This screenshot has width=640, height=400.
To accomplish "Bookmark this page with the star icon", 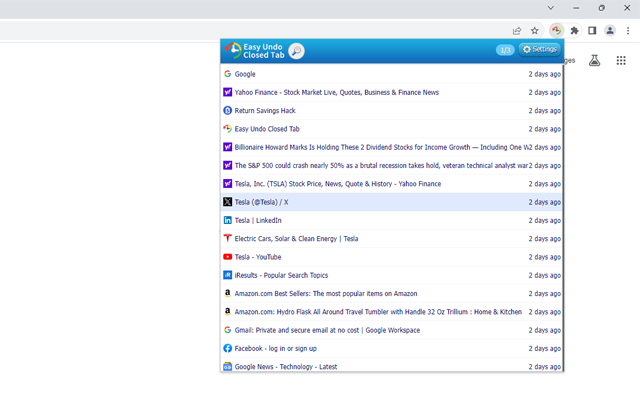I will 534,30.
